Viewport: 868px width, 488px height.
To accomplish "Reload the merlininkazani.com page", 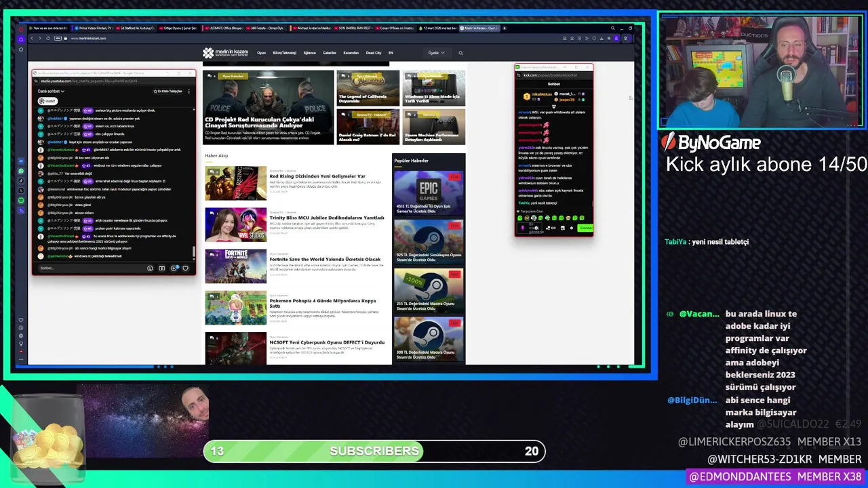I will [48, 38].
